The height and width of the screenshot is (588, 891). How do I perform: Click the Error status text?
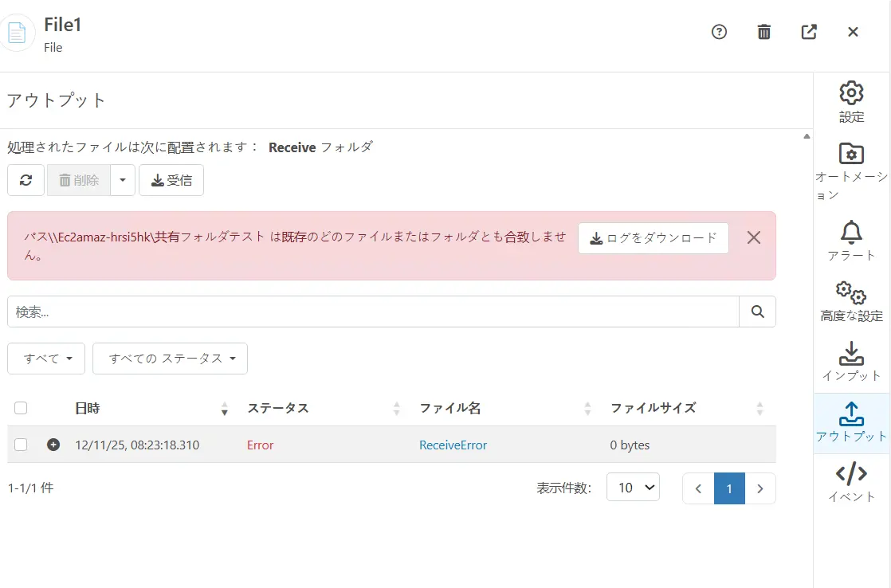tap(261, 445)
